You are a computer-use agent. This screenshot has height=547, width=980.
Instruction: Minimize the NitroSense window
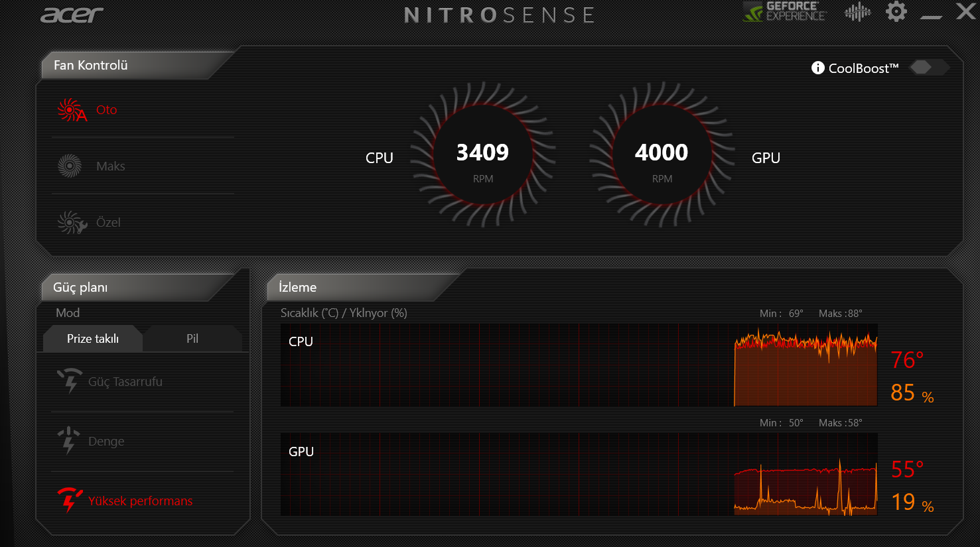pyautogui.click(x=932, y=17)
